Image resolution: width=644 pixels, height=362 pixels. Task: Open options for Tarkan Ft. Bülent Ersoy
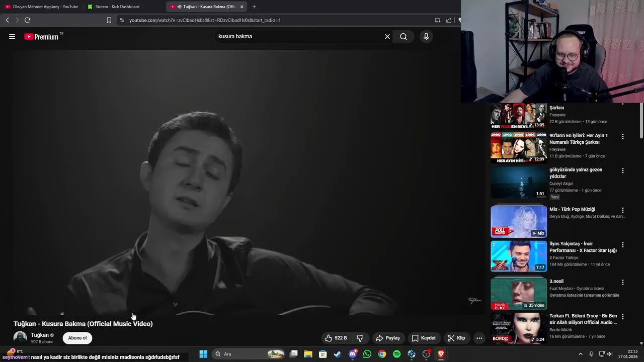(622, 317)
